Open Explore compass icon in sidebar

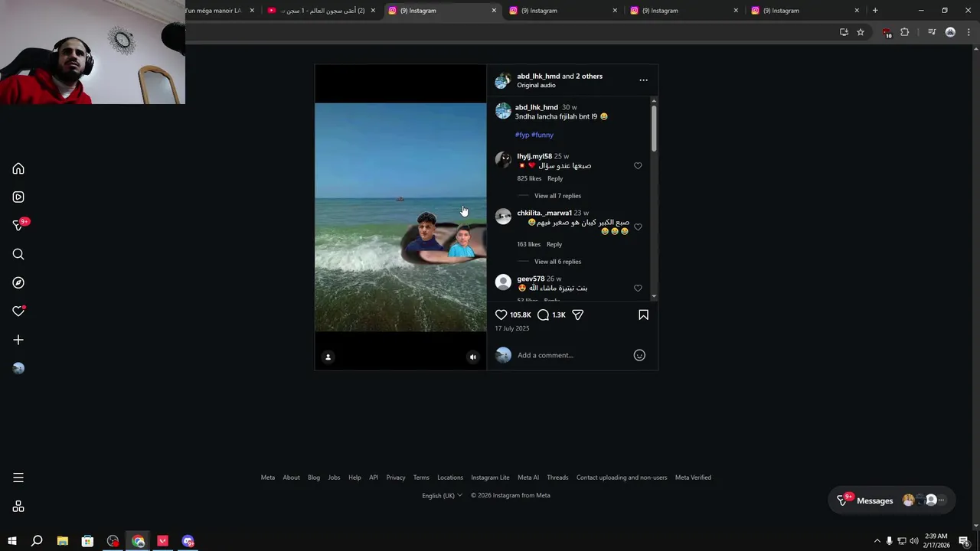coord(18,282)
